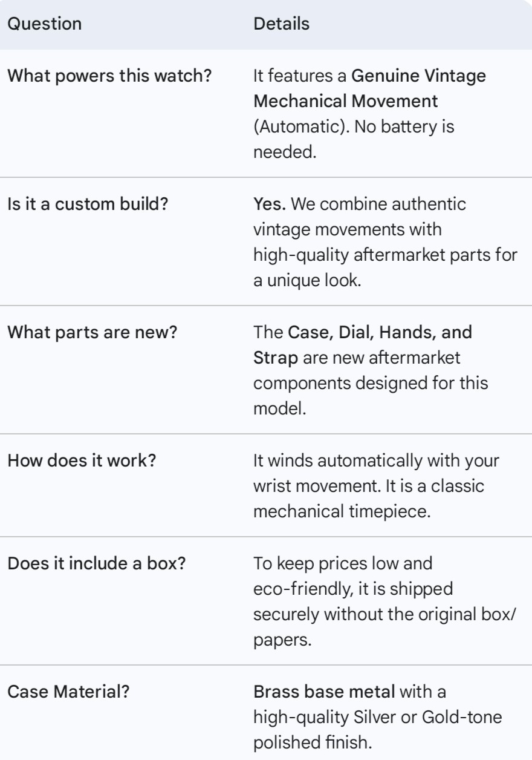532x760 pixels.
Task: Select the 'What powers this watch?' question
Action: click(109, 77)
